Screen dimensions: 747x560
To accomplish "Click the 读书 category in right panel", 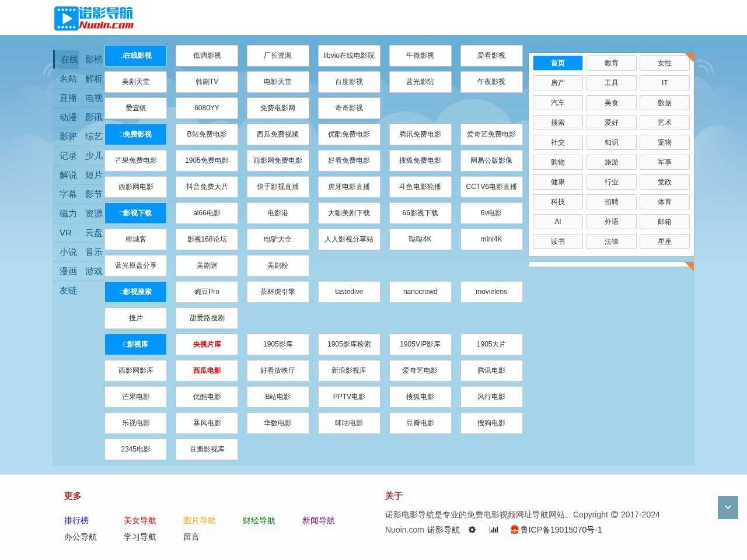I will (558, 242).
